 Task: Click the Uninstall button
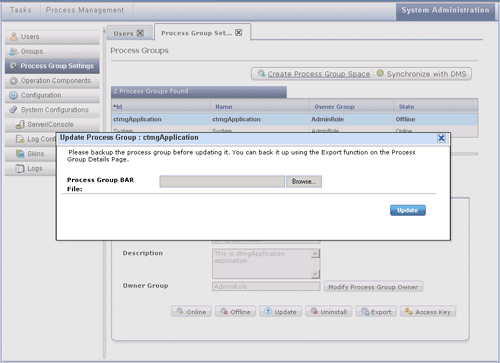coord(329,312)
